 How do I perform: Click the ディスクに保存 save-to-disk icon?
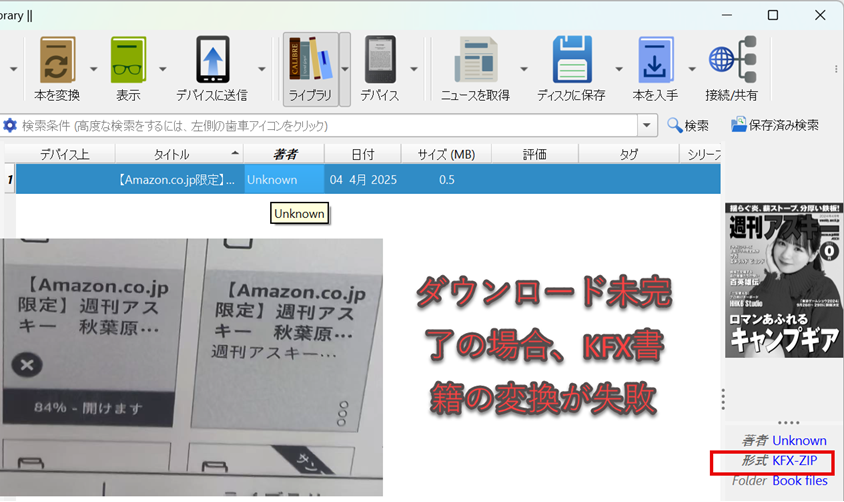[572, 60]
